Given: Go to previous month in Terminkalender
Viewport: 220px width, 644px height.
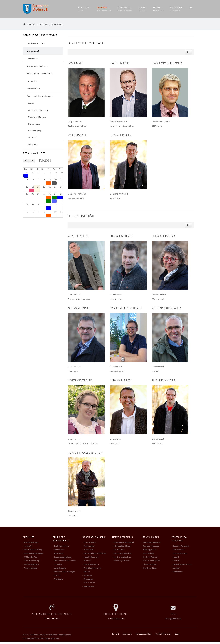Looking at the screenshot, I should [x=26, y=161].
